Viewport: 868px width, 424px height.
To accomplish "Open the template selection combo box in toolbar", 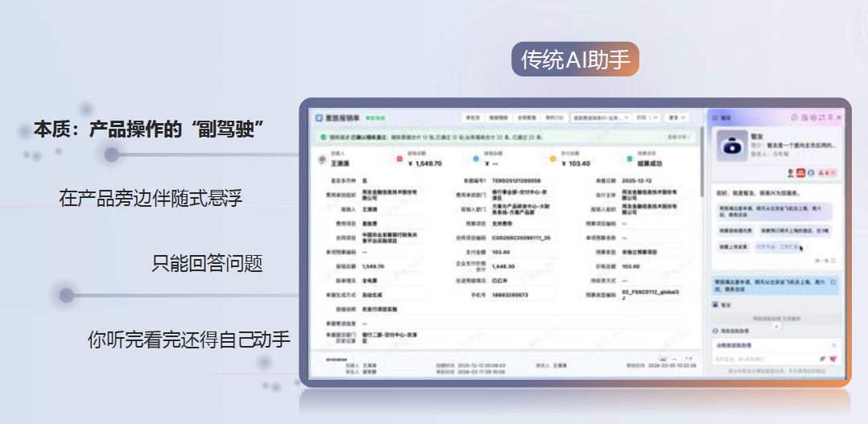I will [x=599, y=117].
